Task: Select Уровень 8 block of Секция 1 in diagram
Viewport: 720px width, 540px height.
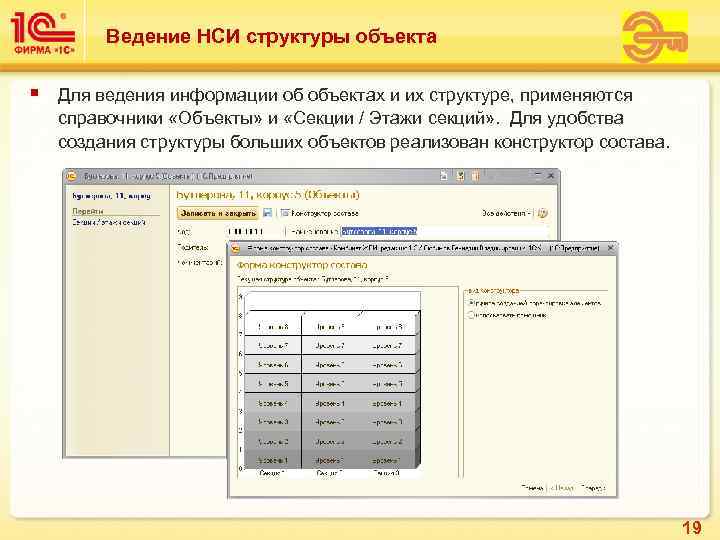Action: click(x=273, y=326)
